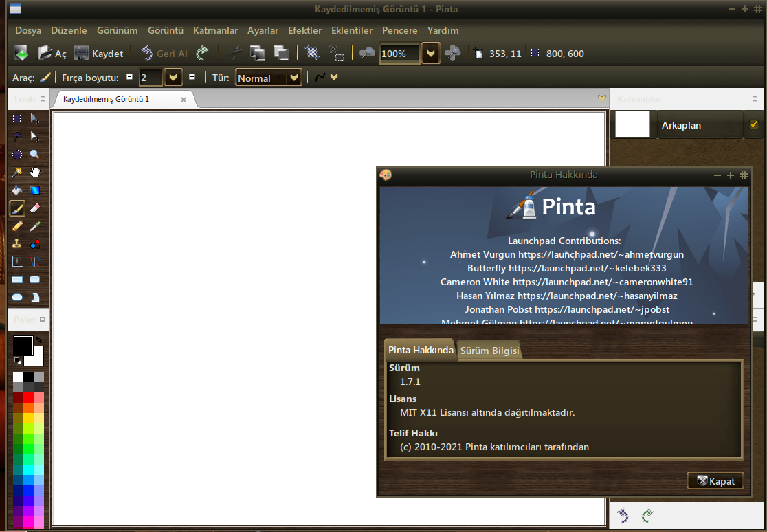Screen dimensions: 767x532
Task: Open the zoom percentage dropdown
Action: pyautogui.click(x=430, y=54)
